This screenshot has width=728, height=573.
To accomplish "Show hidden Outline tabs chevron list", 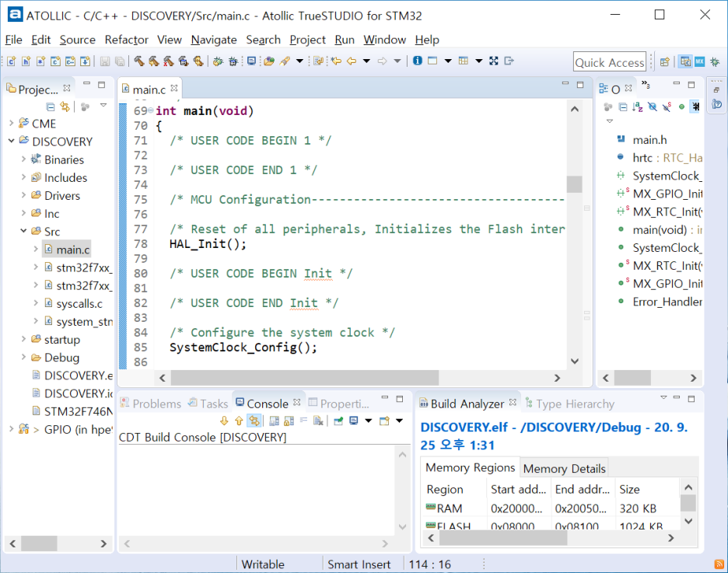I will (x=646, y=85).
